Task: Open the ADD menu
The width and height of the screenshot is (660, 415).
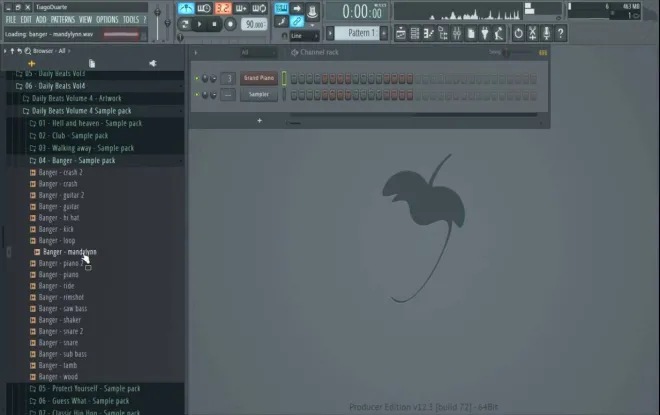Action: [41, 20]
